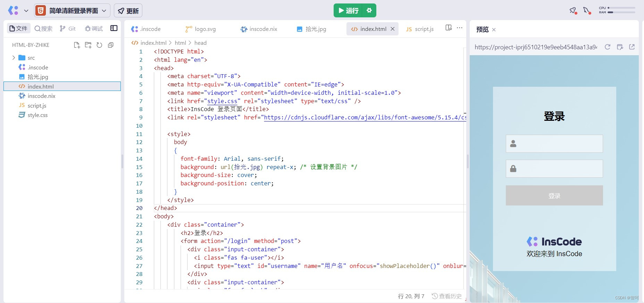Click the preview URL address field
This screenshot has width=644, height=303.
click(536, 47)
